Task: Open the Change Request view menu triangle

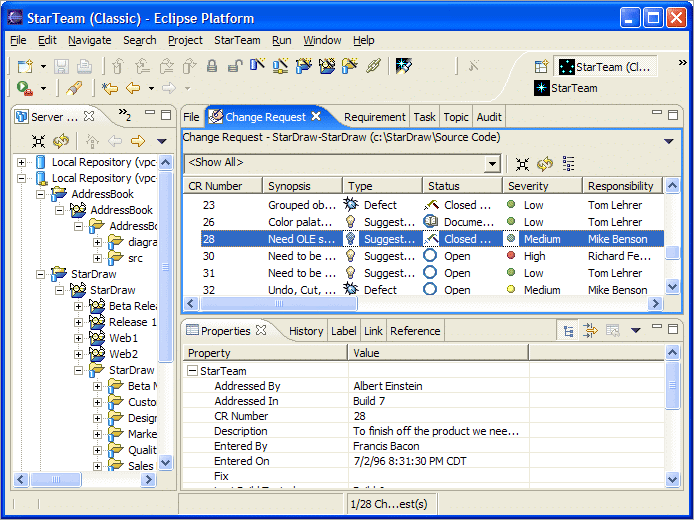Action: pyautogui.click(x=669, y=142)
